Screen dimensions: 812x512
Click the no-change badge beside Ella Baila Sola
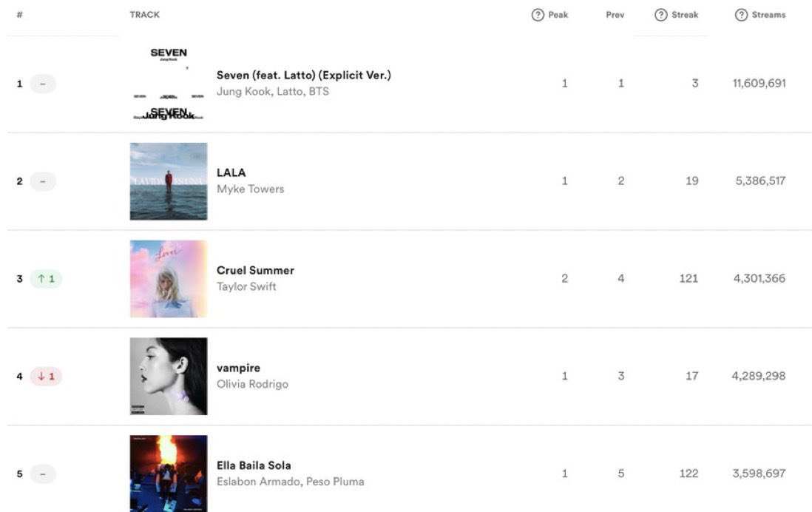tap(43, 474)
